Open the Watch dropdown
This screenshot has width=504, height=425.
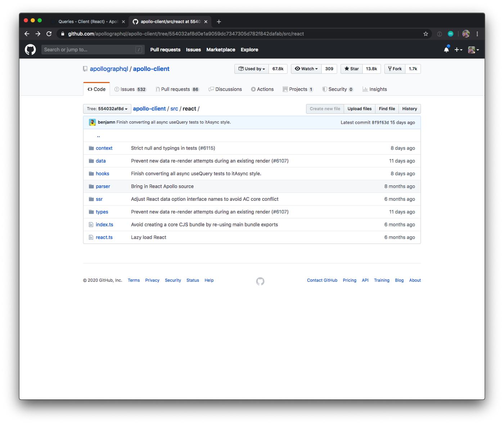click(x=306, y=69)
